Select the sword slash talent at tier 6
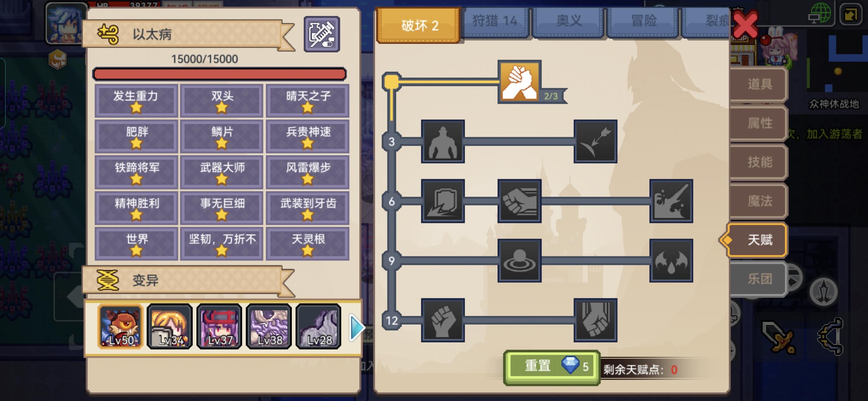This screenshot has height=401, width=868. coord(671,201)
